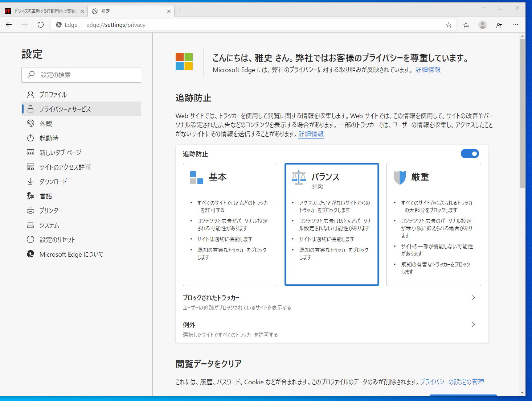Click the palette icon beside 外観

[30, 123]
